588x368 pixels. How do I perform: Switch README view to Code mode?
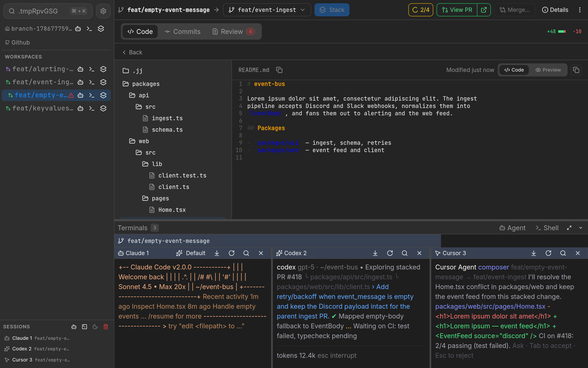(x=514, y=70)
